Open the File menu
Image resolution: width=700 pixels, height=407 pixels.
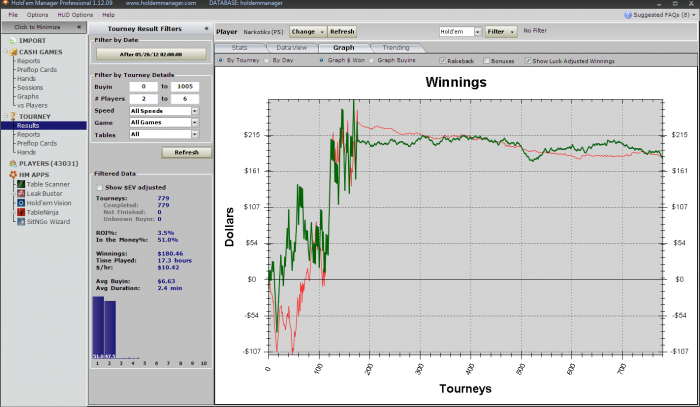(x=13, y=15)
